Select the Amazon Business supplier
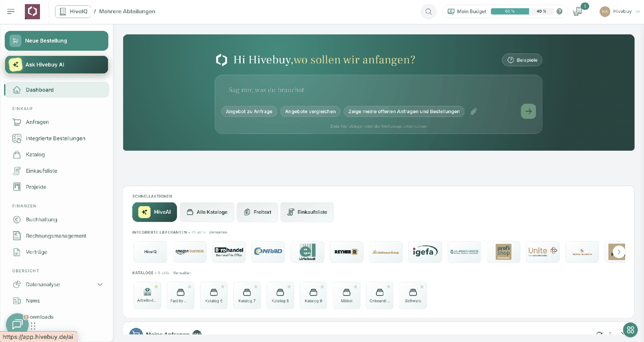 click(x=189, y=251)
